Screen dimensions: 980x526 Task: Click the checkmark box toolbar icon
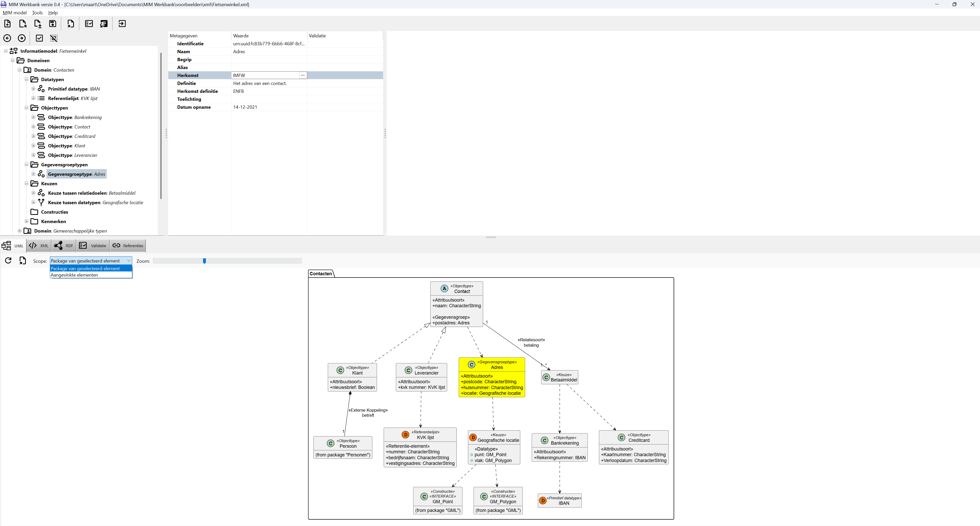click(39, 38)
